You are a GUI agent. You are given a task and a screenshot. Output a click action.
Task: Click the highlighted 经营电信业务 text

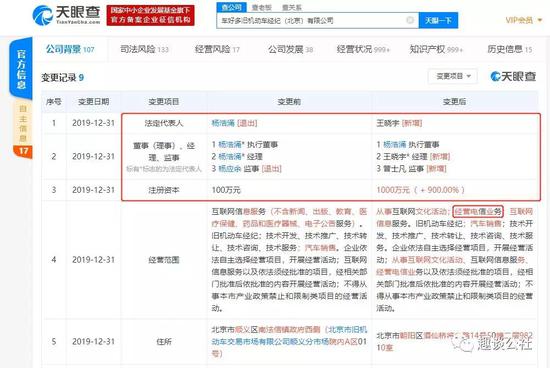point(478,212)
